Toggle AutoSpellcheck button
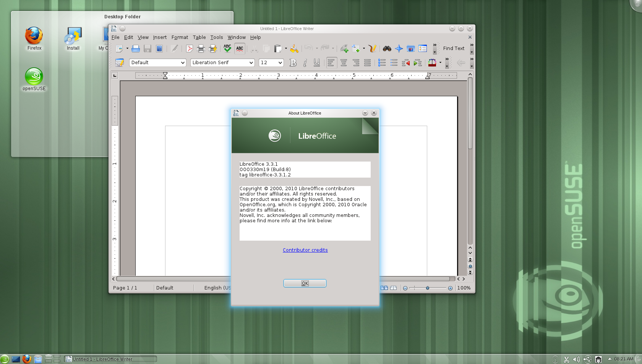Image resolution: width=642 pixels, height=364 pixels. [240, 49]
